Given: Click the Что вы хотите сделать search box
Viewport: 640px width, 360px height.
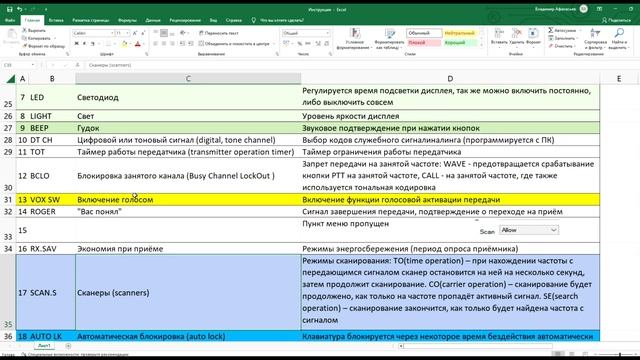Looking at the screenshot, I should (278, 20).
